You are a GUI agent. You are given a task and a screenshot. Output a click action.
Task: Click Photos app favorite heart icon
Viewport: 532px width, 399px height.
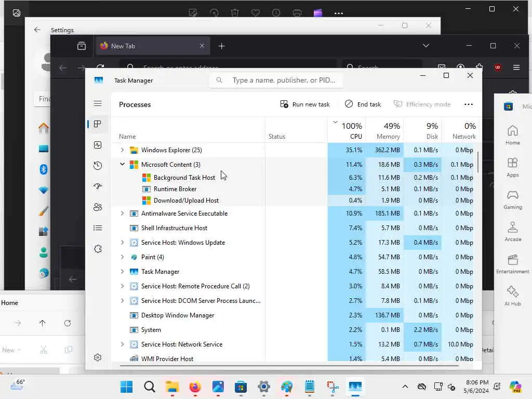(x=256, y=13)
